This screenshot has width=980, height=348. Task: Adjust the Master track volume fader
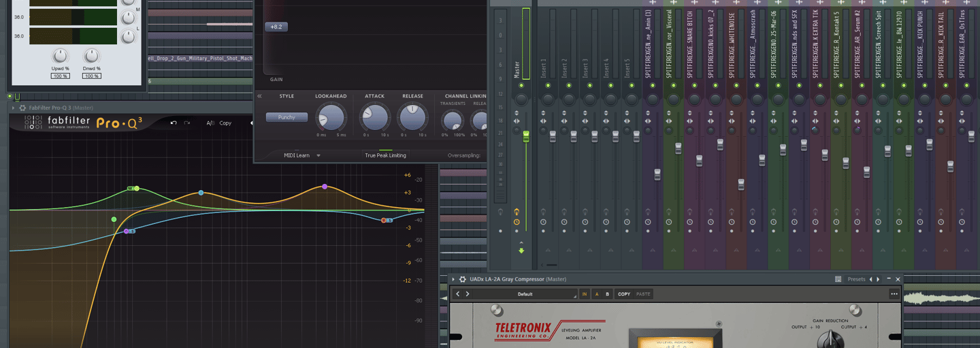click(526, 137)
